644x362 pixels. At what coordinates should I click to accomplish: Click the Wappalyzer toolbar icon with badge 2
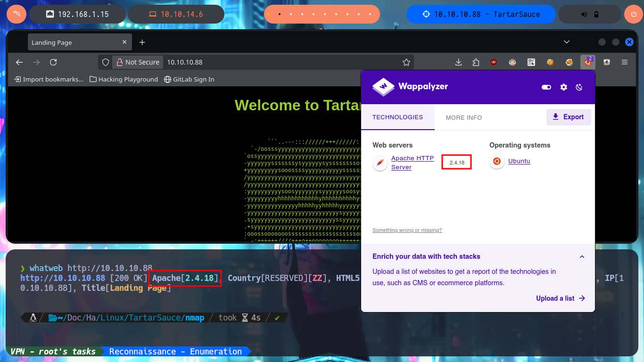(587, 62)
